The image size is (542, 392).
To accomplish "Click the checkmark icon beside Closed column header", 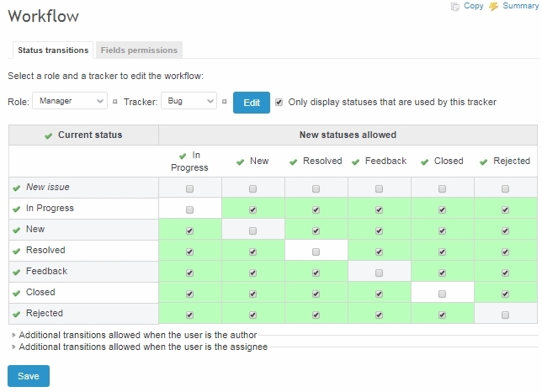I will coord(424,162).
